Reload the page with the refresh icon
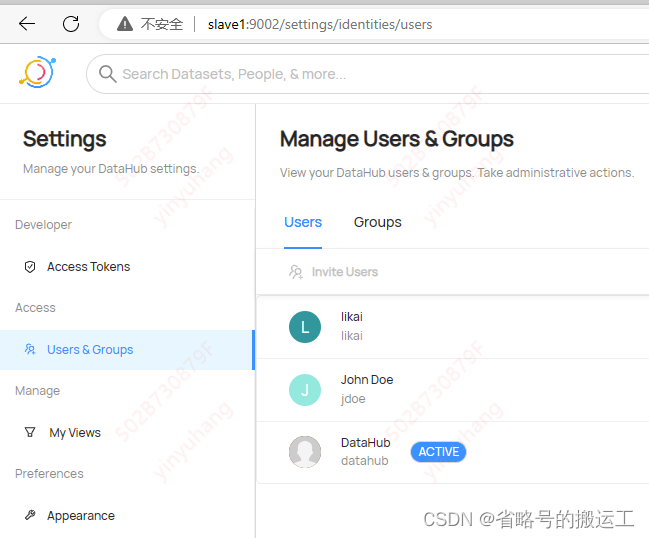Viewport: 649px width, 538px height. click(71, 24)
